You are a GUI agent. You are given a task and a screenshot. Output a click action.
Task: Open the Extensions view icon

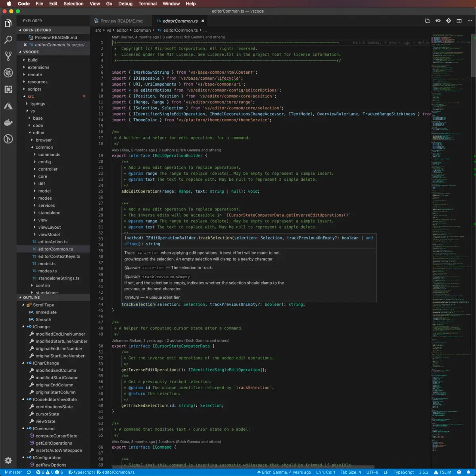pos(8,89)
